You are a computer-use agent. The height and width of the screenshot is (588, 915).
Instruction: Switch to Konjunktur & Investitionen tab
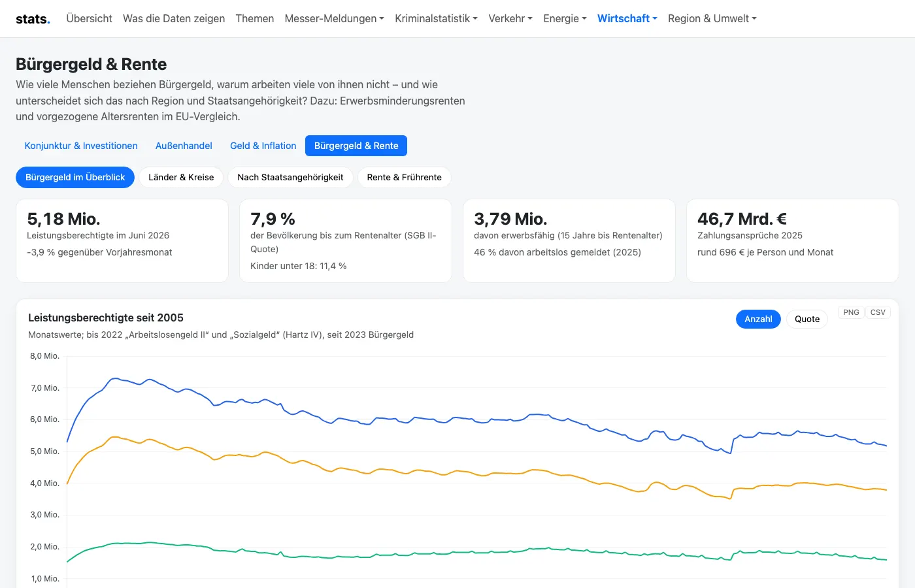click(81, 146)
